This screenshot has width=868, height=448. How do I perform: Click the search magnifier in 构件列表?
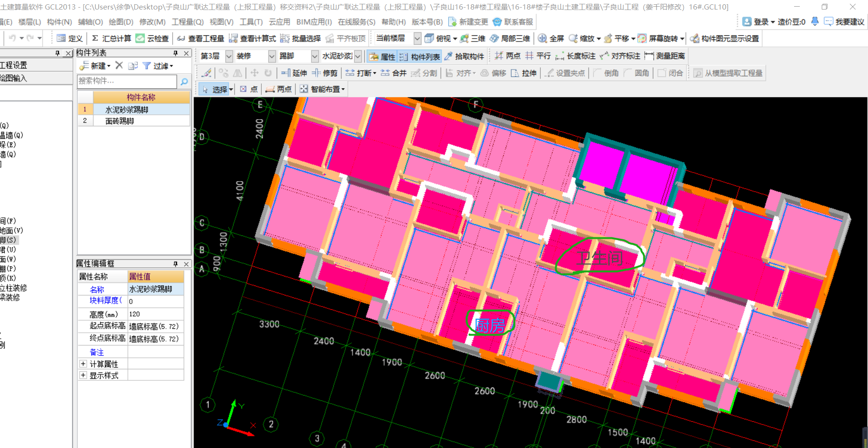[x=184, y=81]
